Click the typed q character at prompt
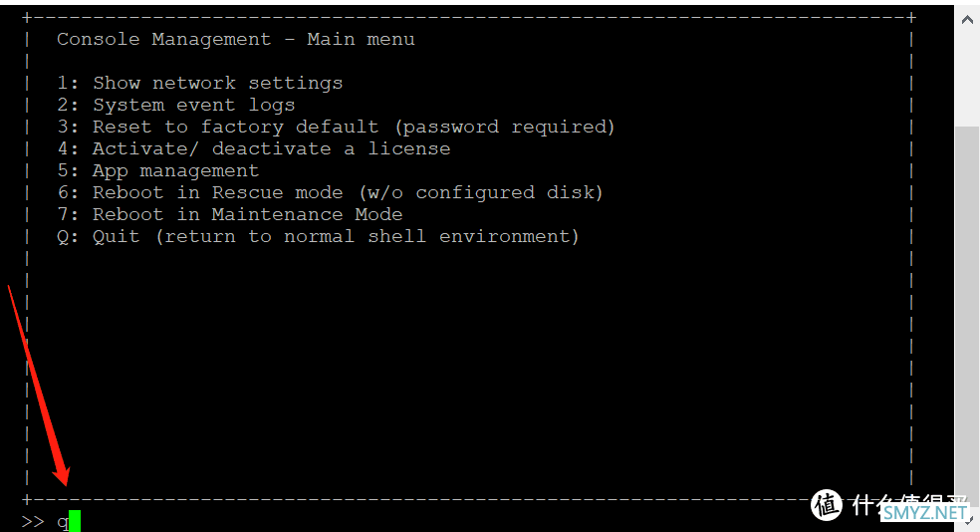The height and width of the screenshot is (532, 980). pos(63,522)
